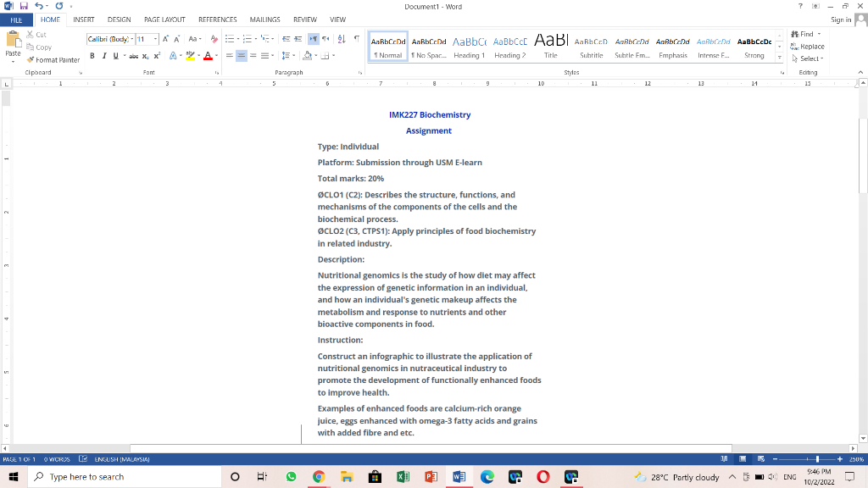Toggle underline formatting

pos(115,56)
